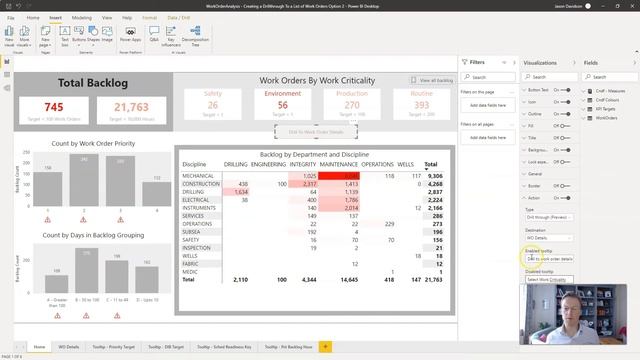The height and width of the screenshot is (360, 640).
Task: Sort matrix by the Total column header
Action: (x=431, y=164)
